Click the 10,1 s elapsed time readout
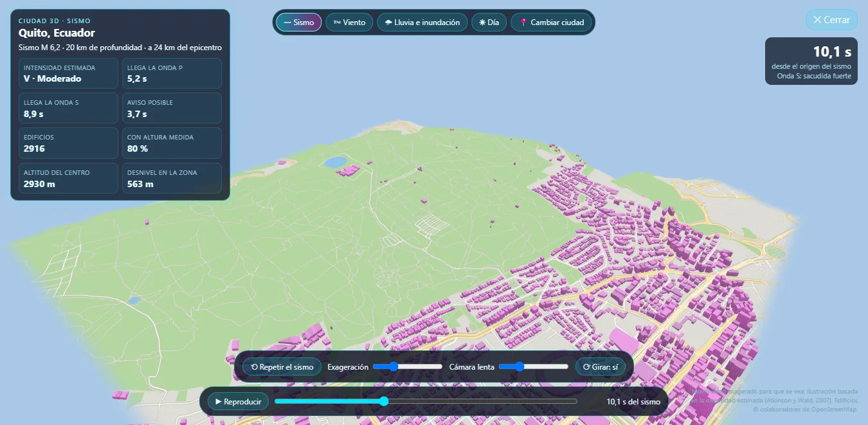This screenshot has height=425, width=868. (832, 52)
